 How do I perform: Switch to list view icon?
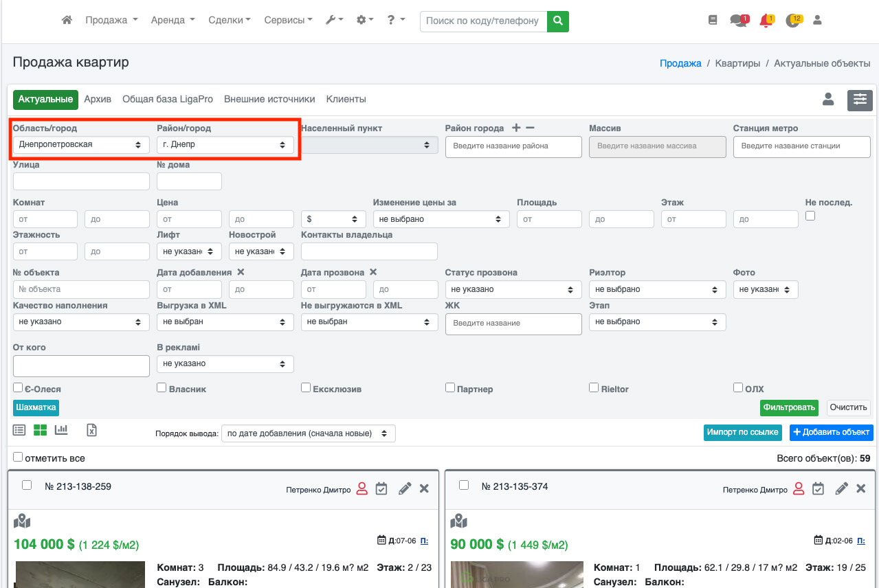pos(19,430)
